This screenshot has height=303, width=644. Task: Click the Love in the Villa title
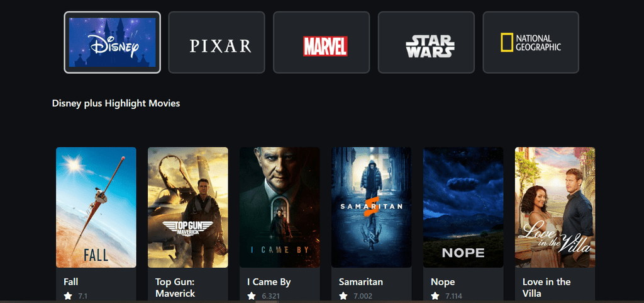pyautogui.click(x=547, y=288)
